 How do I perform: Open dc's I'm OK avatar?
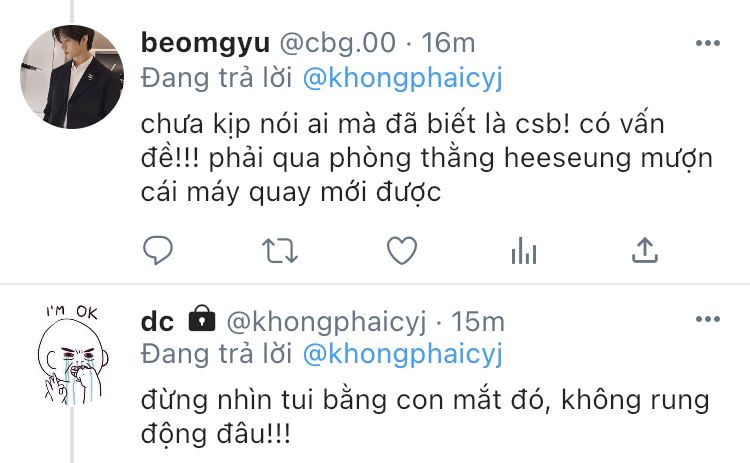pyautogui.click(x=72, y=355)
